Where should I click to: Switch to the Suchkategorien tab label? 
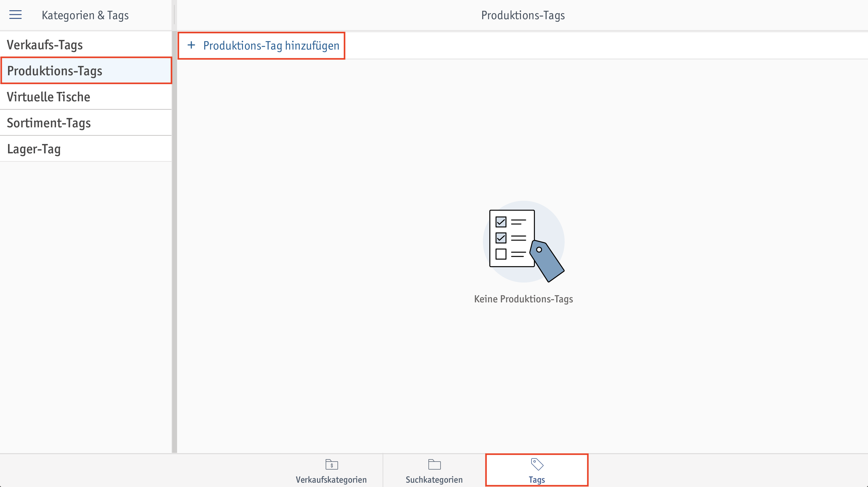click(x=434, y=480)
